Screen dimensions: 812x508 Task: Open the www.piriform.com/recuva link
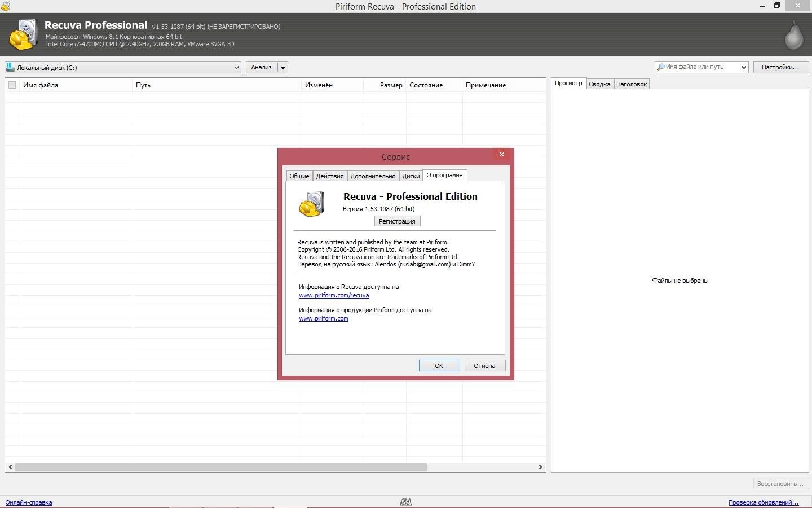(334, 295)
